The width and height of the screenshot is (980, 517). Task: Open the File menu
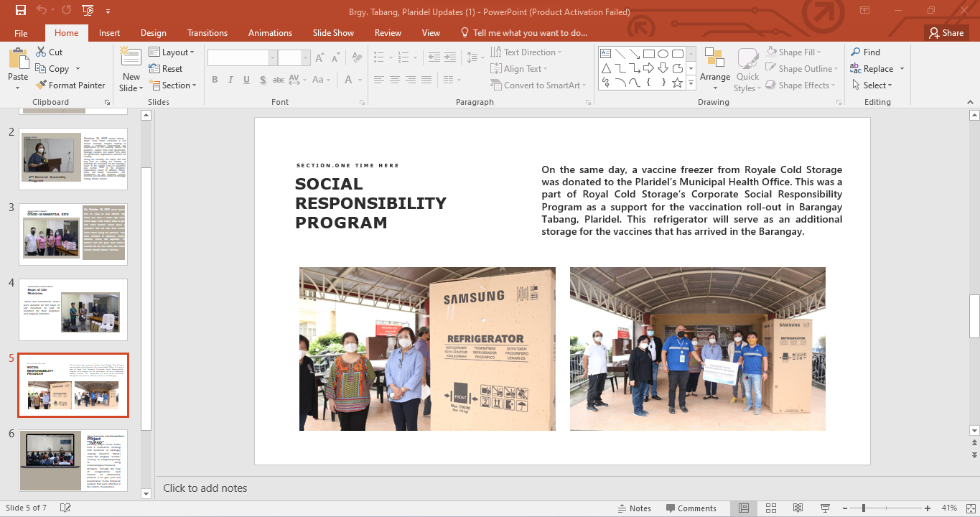tap(21, 33)
